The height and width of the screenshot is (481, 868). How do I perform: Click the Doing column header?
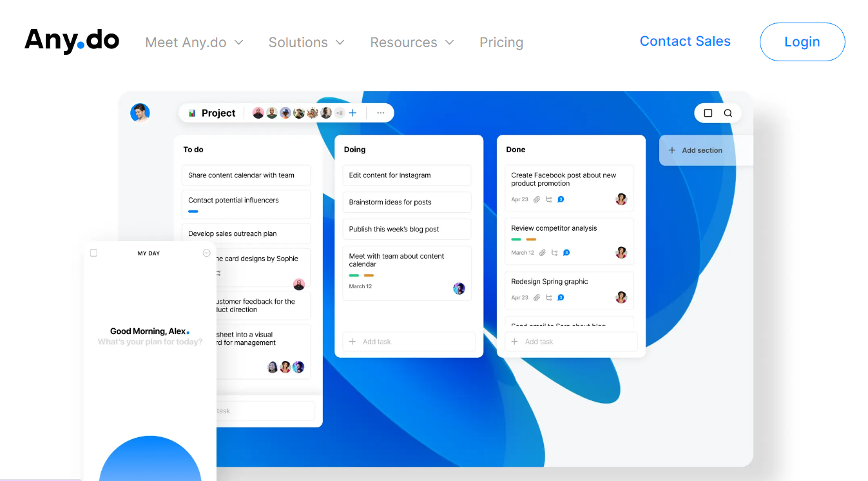354,150
